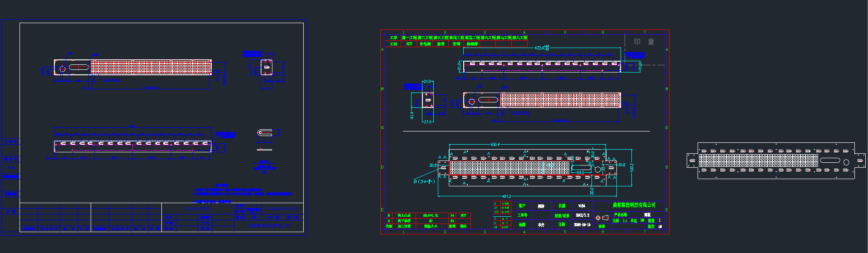Click the small end view in left drawing

click(267, 67)
